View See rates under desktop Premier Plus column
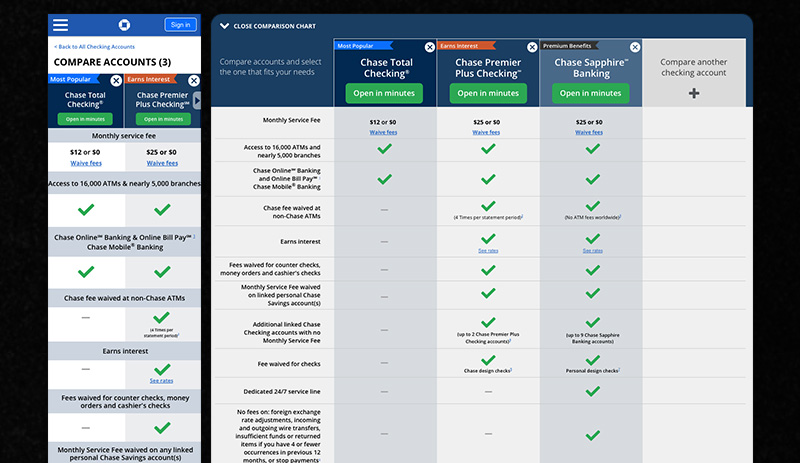800x463 pixels. pos(488,251)
